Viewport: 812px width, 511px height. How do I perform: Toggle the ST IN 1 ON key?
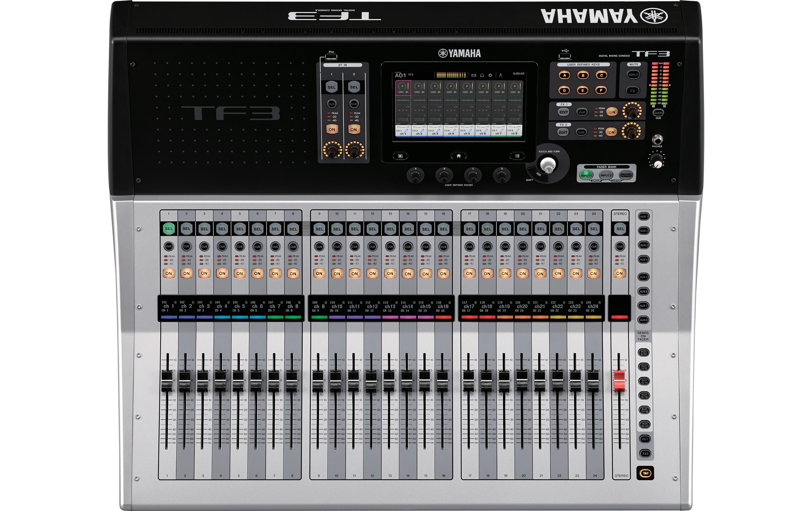tap(332, 129)
